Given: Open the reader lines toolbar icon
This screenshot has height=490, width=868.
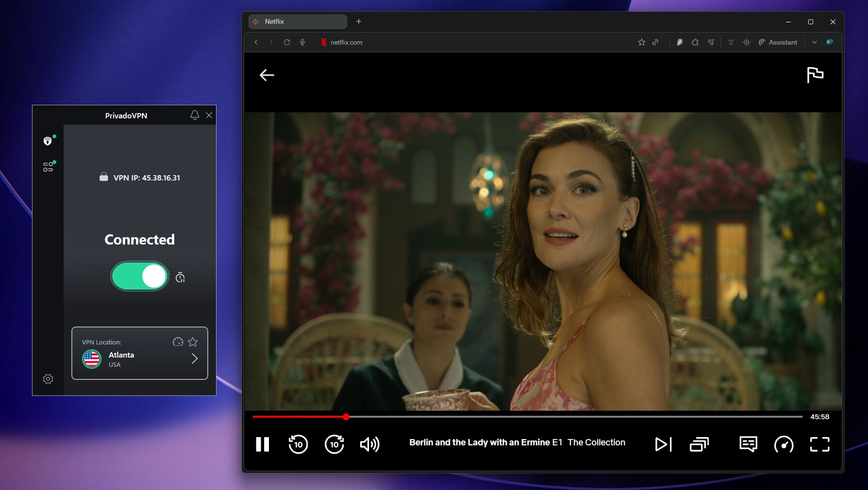Looking at the screenshot, I should 731,42.
